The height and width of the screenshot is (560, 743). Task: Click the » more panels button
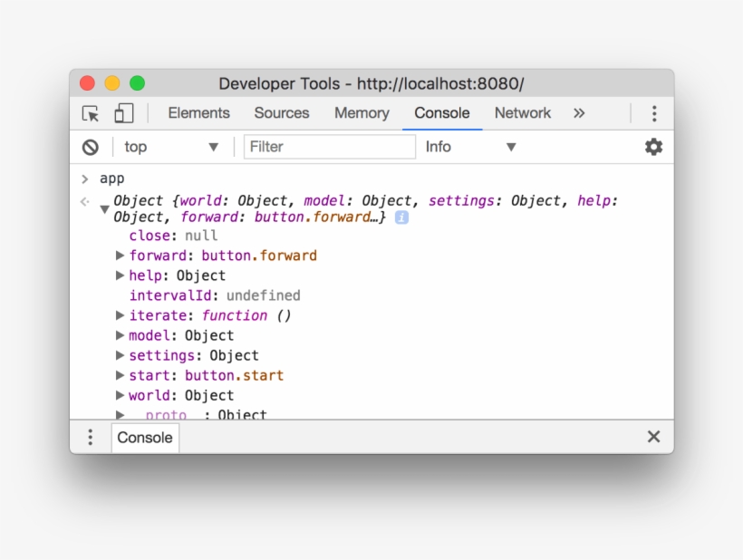(x=578, y=112)
